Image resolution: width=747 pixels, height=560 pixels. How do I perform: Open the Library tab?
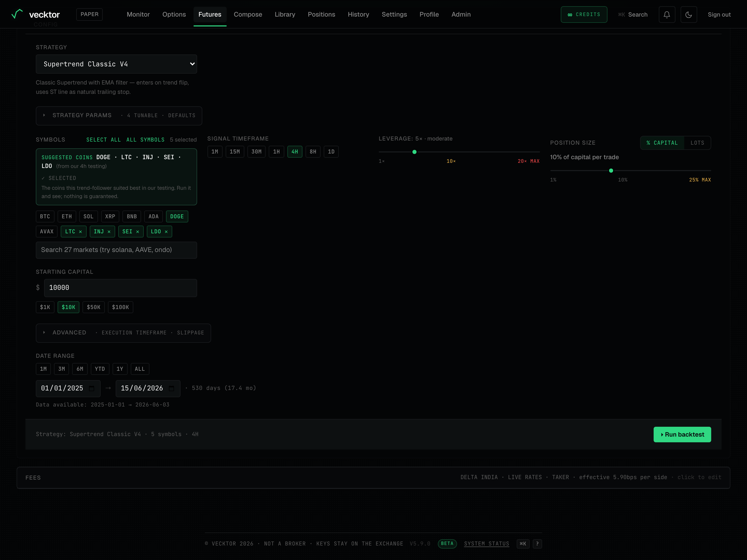285,15
